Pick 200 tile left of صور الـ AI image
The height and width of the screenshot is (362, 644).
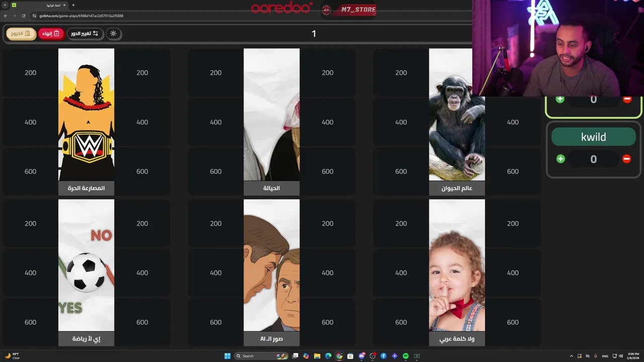click(216, 223)
